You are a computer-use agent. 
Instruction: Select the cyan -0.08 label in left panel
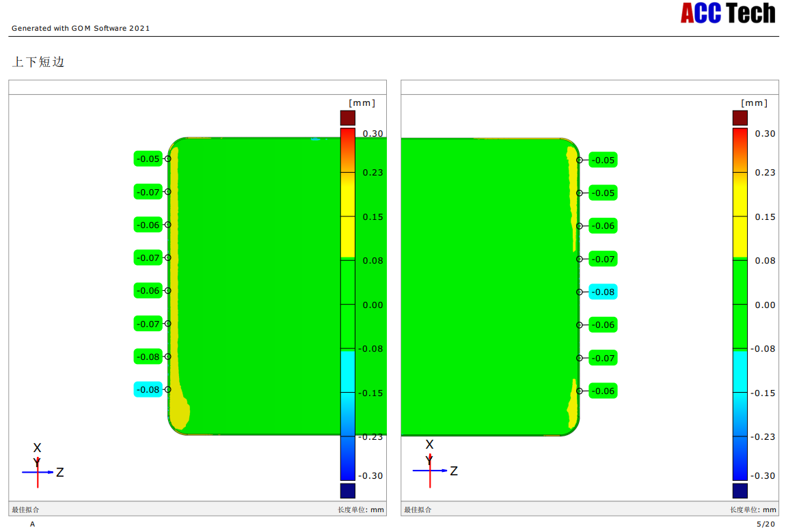pos(148,390)
